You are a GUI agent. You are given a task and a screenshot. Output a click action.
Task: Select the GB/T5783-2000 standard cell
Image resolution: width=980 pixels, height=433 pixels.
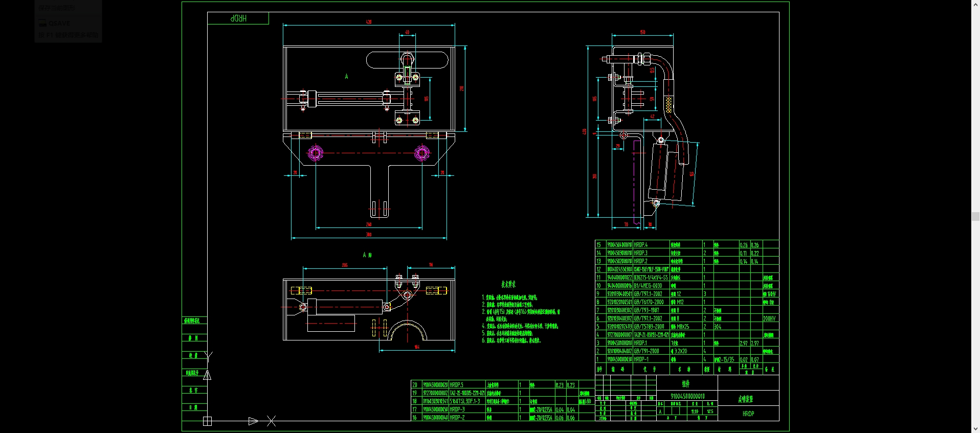649,327
